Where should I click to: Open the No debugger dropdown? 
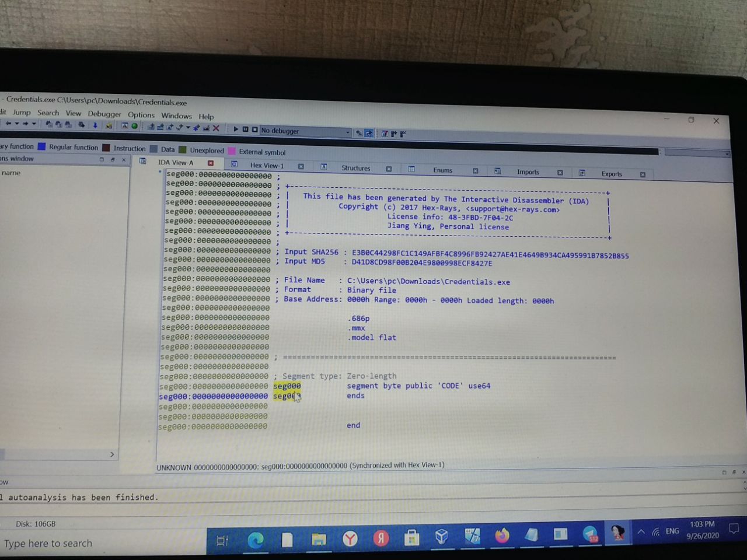coord(305,131)
